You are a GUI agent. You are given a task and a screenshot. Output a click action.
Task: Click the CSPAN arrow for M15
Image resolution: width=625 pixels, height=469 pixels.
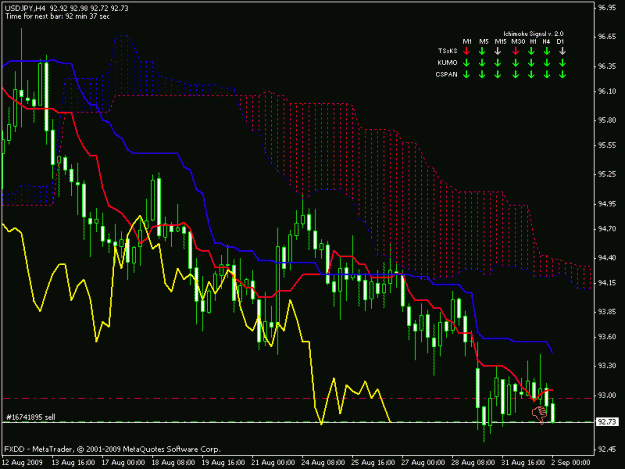497,74
